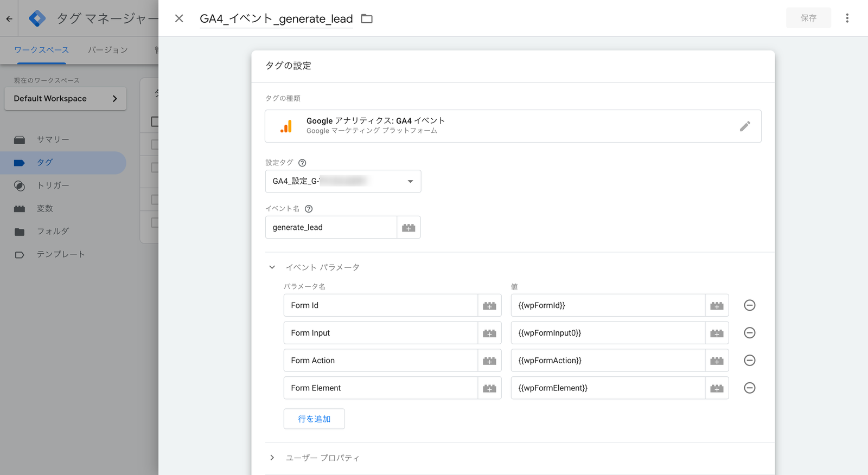Screen dimensions: 868x475
Task: Remove the Form Id parameter row
Action: pos(749,305)
